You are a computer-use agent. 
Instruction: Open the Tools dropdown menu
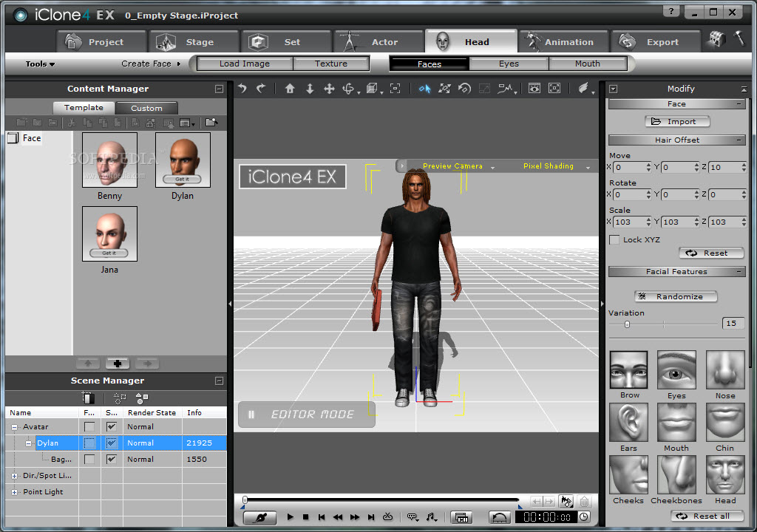pos(40,64)
